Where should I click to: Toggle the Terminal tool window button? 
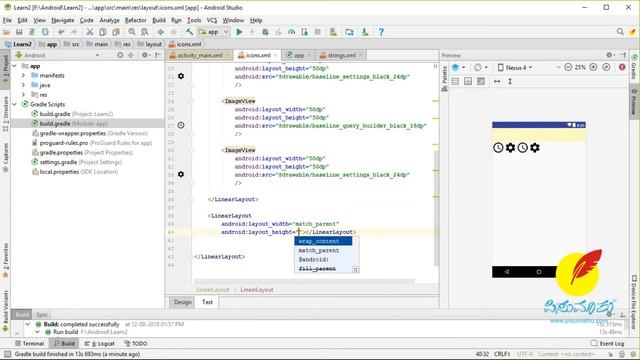(x=29, y=344)
